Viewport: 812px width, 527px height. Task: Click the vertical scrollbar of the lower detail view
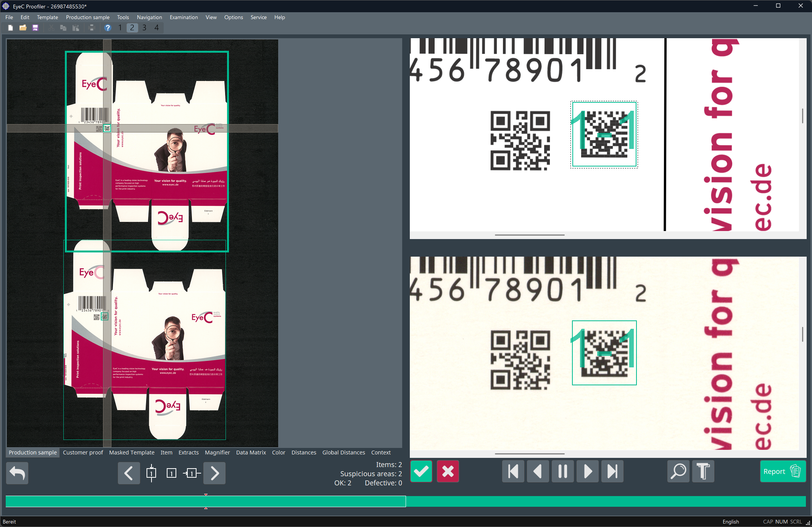coord(802,335)
